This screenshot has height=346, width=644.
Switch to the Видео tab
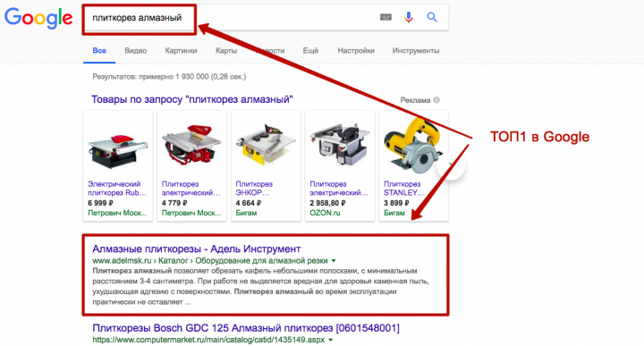(x=136, y=50)
